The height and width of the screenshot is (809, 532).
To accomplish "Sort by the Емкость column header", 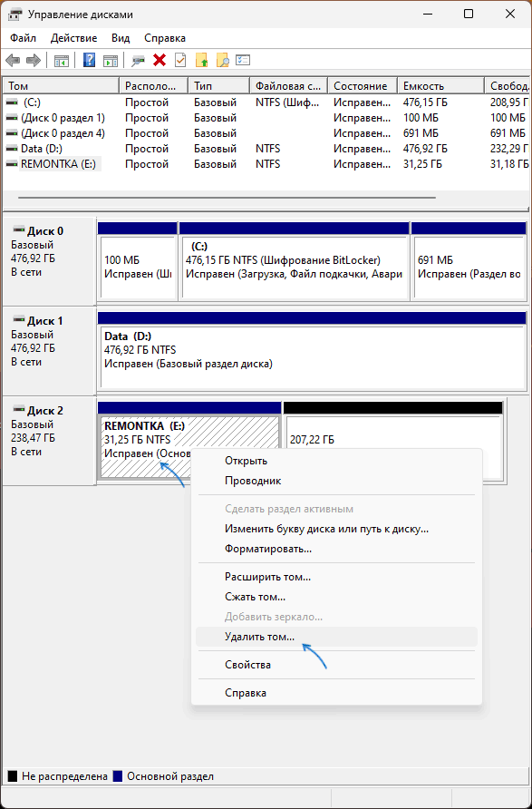I will [x=440, y=86].
